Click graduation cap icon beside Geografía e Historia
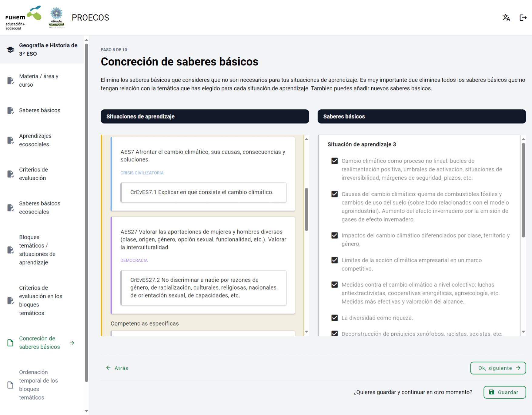The height and width of the screenshot is (415, 532). [11, 50]
